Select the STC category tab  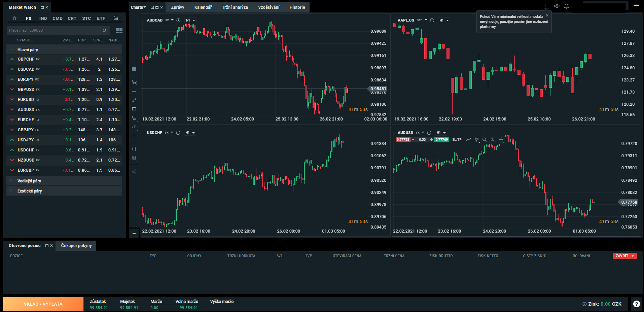pos(86,18)
